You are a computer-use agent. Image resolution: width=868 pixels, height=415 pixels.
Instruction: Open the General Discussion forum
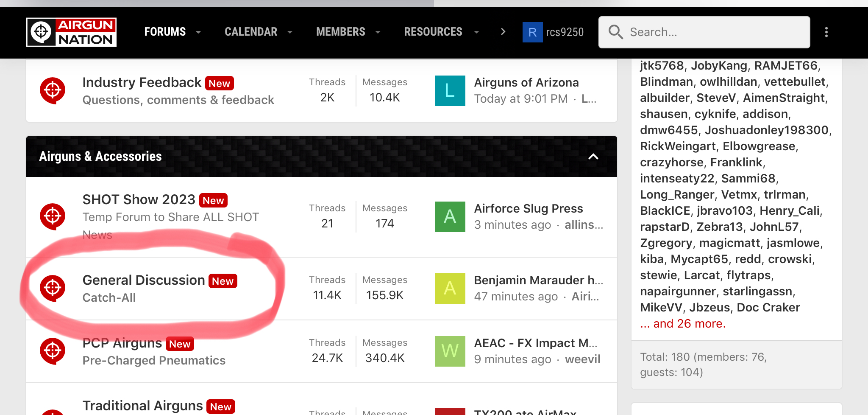144,280
